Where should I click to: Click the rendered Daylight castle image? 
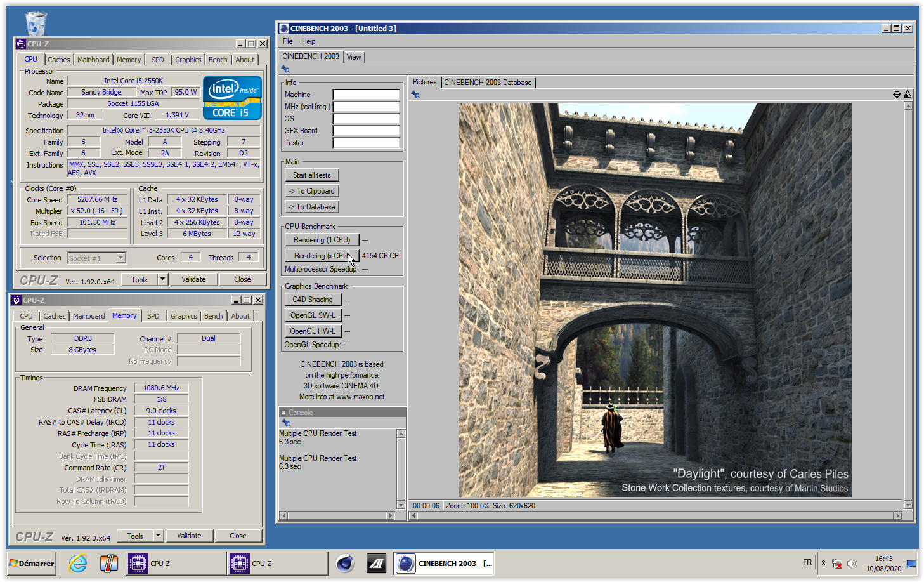[x=654, y=300]
